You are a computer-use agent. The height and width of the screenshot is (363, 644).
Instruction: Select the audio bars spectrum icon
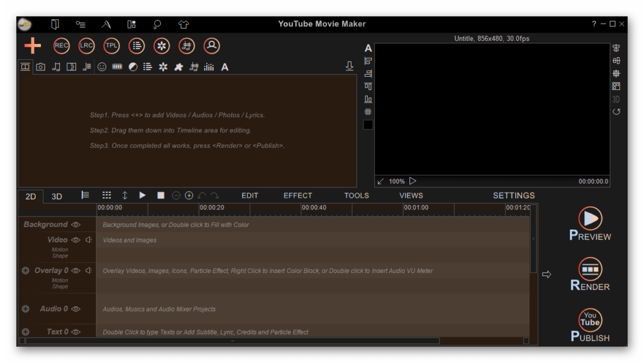pyautogui.click(x=209, y=67)
